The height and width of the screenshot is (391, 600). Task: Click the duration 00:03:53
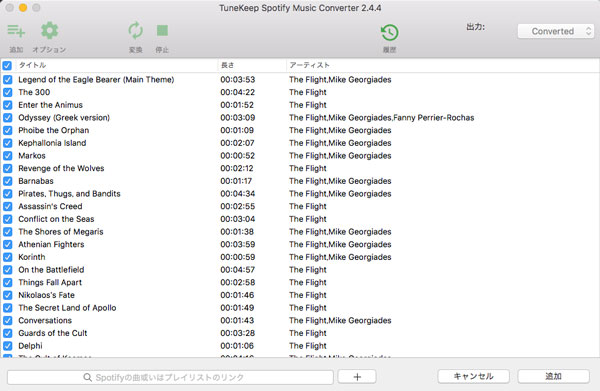tap(238, 80)
